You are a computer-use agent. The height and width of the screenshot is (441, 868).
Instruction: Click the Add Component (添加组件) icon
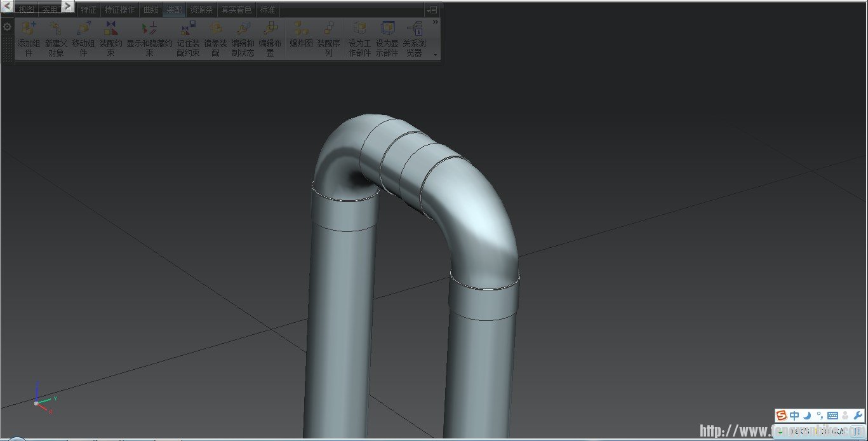[x=29, y=29]
